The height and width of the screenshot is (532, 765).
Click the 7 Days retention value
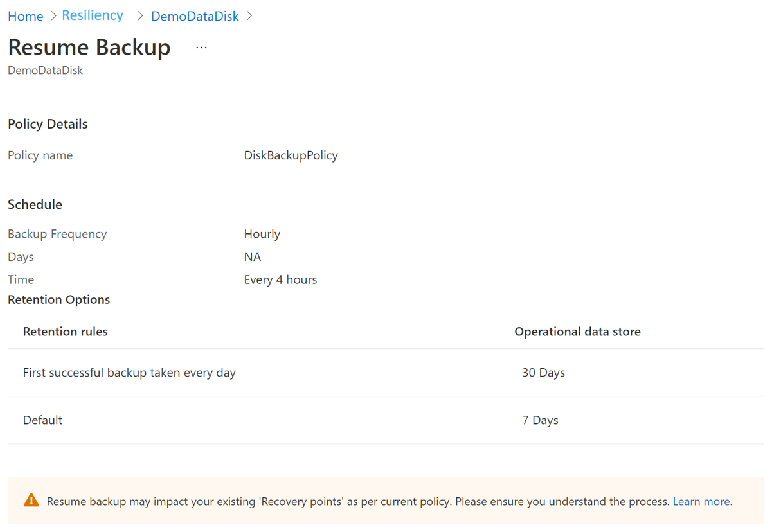point(540,420)
